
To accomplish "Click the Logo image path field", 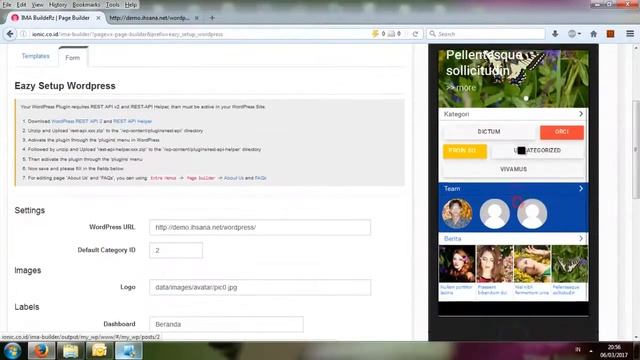I will [x=260, y=287].
